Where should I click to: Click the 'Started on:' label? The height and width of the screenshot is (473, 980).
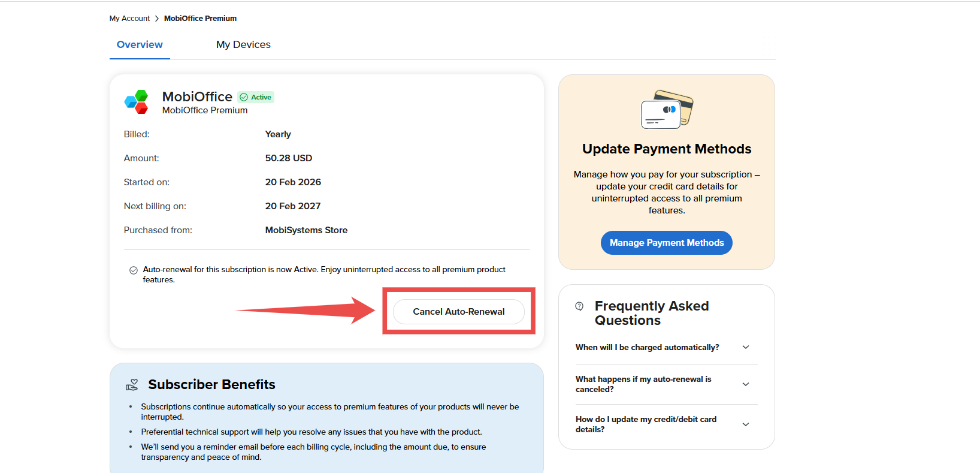[147, 182]
